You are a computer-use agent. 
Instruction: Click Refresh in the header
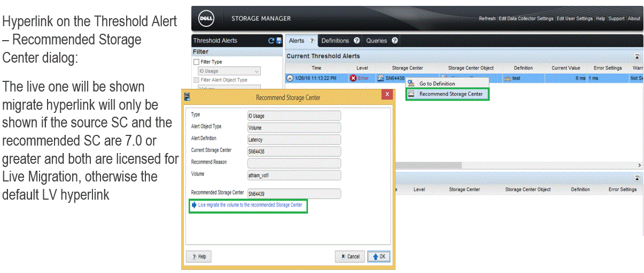click(487, 18)
